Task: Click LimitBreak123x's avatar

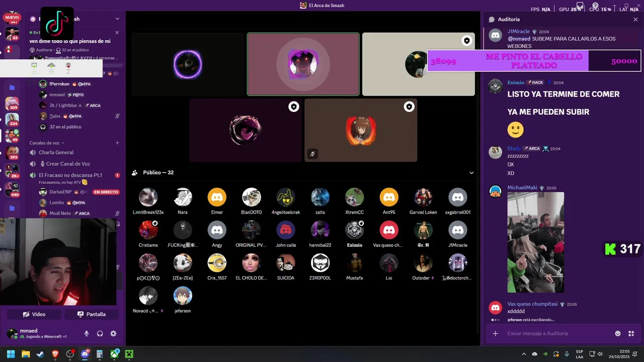Action: 148,197
